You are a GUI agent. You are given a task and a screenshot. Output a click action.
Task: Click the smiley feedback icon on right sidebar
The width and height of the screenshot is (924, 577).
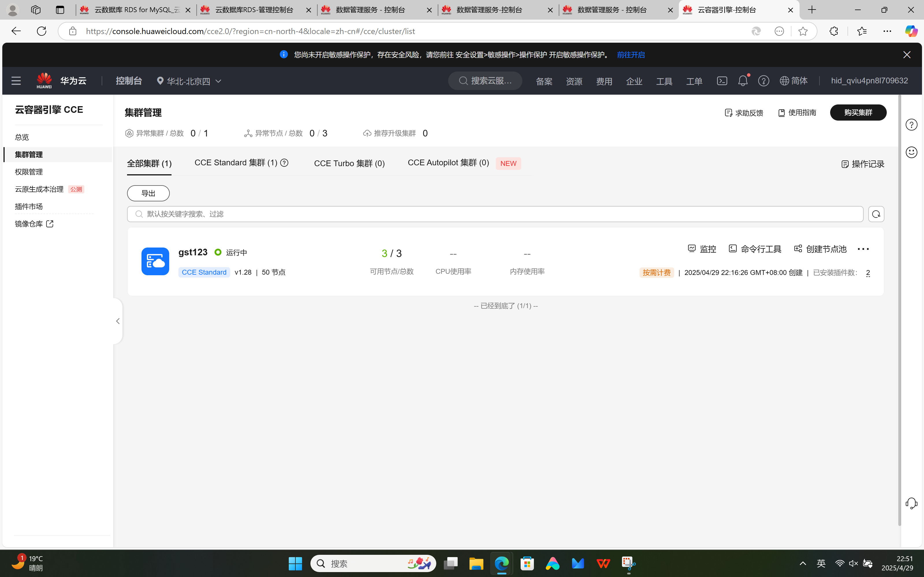[x=911, y=152]
